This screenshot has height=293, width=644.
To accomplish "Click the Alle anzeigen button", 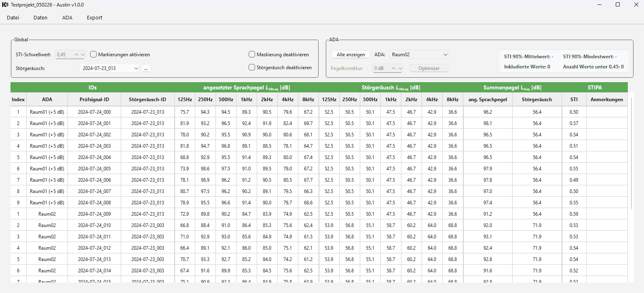I will tap(351, 55).
